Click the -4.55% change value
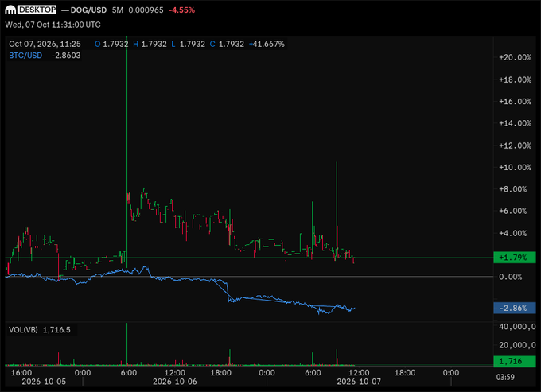Viewport: 541px width, 392px height. tap(182, 10)
